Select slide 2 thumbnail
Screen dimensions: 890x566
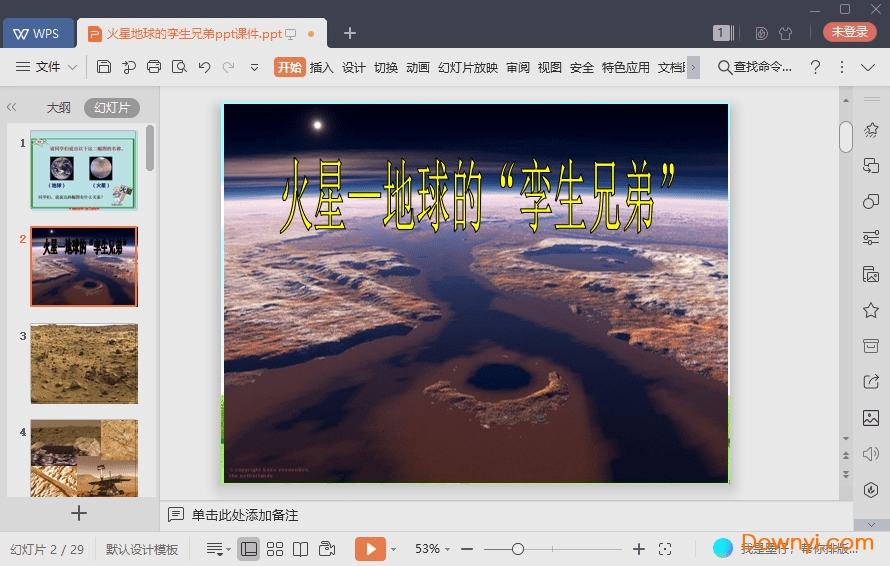pos(84,266)
